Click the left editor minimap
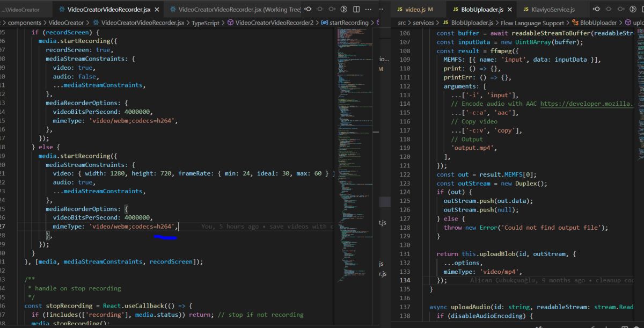 [354, 156]
